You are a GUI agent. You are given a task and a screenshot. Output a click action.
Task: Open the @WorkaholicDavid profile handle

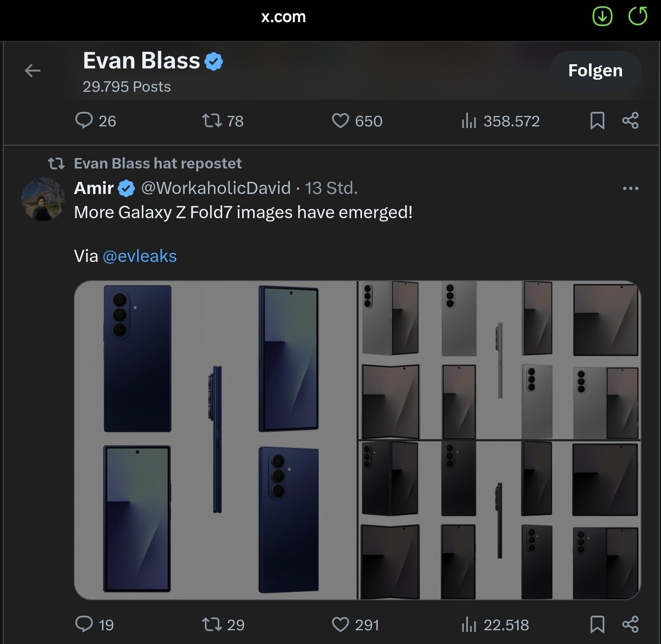pyautogui.click(x=216, y=188)
